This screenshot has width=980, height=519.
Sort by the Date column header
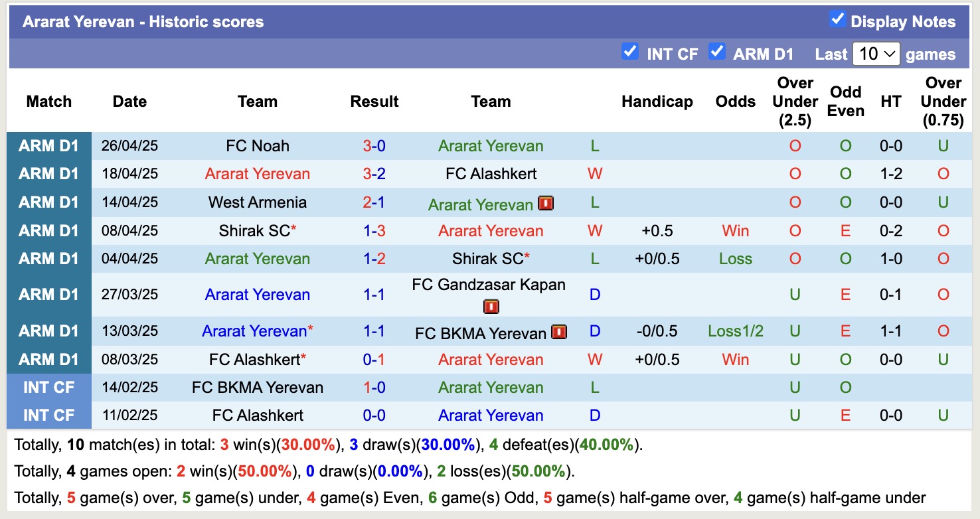(129, 101)
